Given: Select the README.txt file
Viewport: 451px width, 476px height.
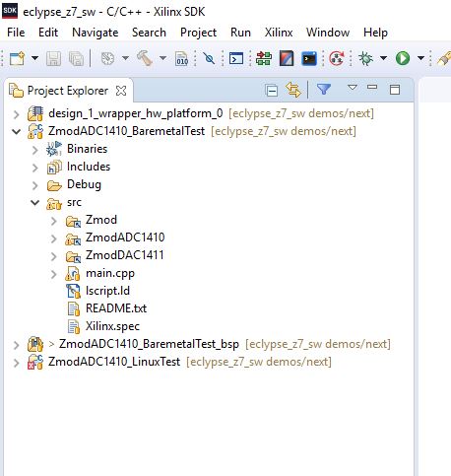Looking at the screenshot, I should (x=116, y=308).
